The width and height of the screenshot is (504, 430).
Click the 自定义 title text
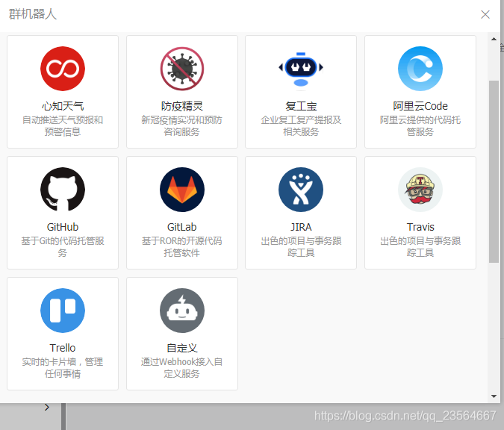tap(182, 348)
